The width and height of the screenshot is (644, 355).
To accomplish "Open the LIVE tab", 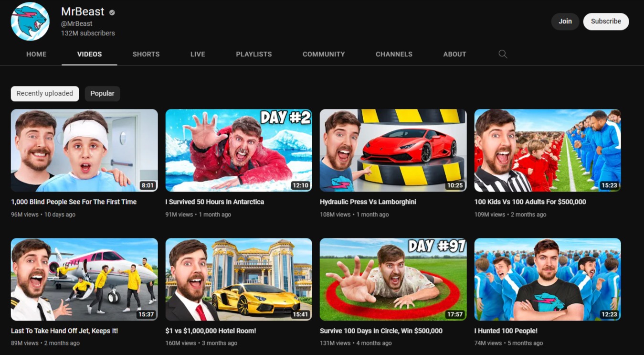I will (x=198, y=54).
